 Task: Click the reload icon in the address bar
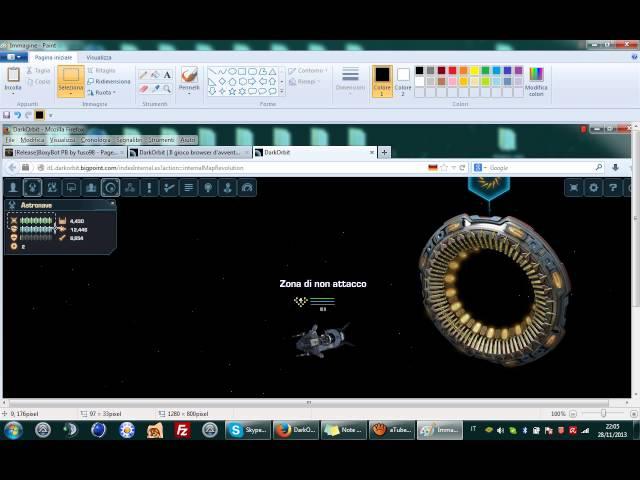click(462, 168)
